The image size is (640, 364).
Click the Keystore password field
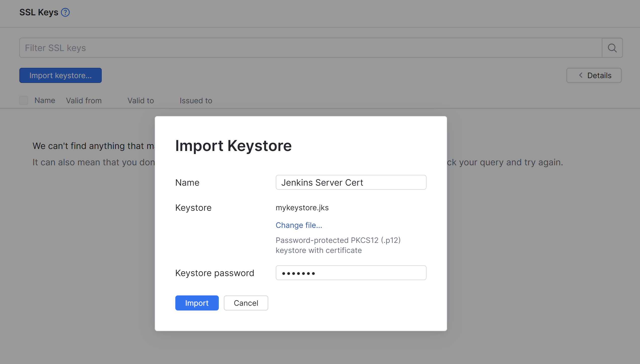click(351, 273)
